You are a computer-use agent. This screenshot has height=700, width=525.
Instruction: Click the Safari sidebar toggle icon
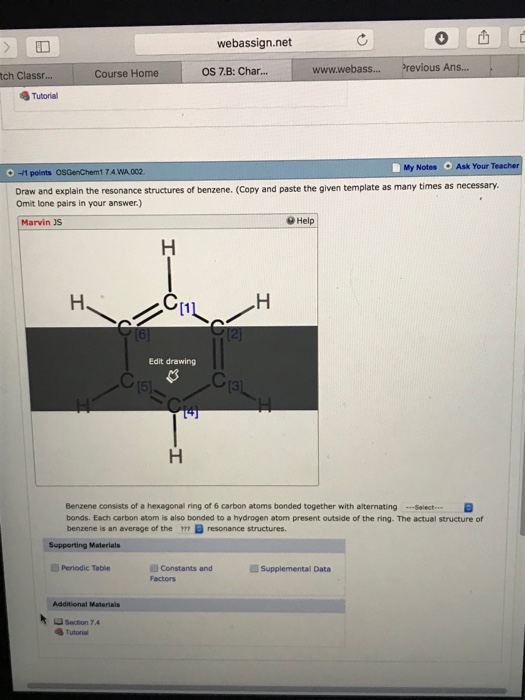(x=43, y=46)
